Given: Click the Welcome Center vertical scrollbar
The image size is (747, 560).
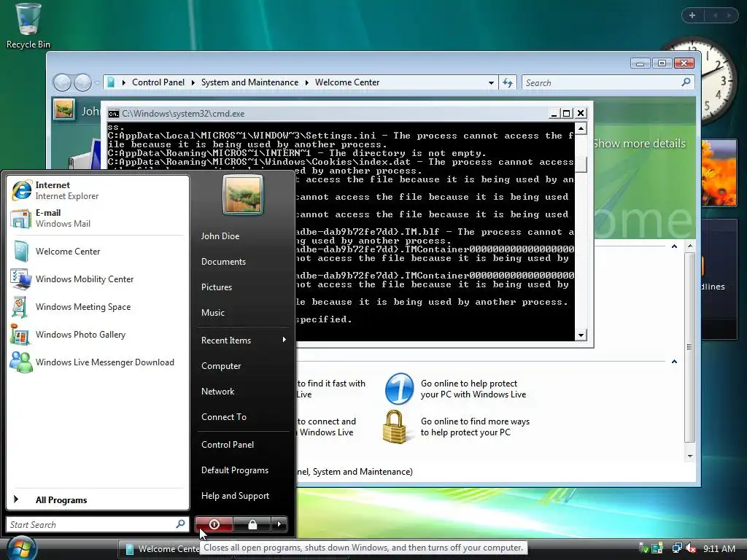Looking at the screenshot, I should (689, 348).
